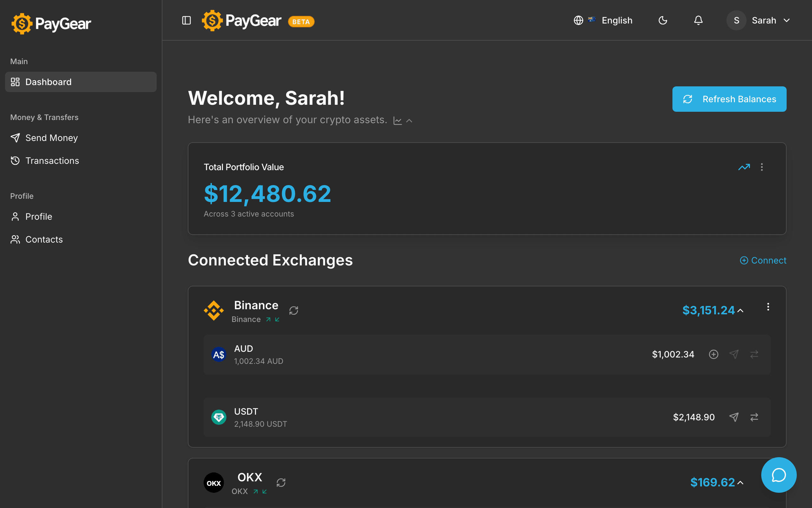The width and height of the screenshot is (812, 508).
Task: Click Binance withdraw arrow icon
Action: 268,319
